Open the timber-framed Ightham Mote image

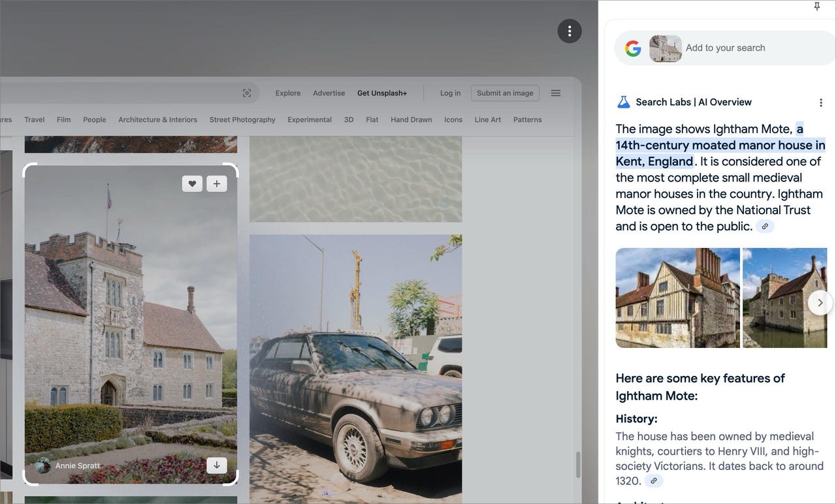point(678,298)
